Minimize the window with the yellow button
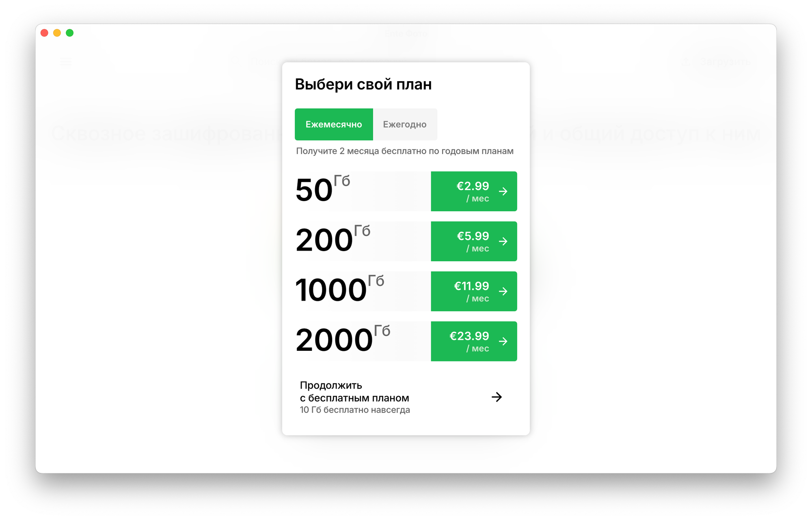 (57, 33)
